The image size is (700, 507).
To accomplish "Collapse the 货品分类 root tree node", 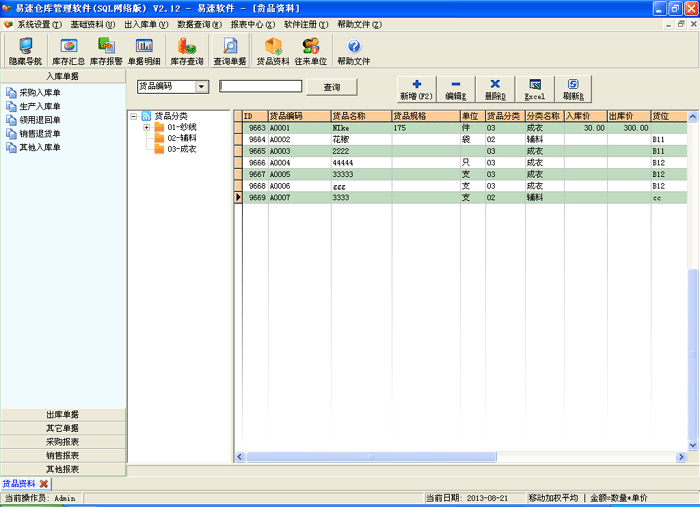I will [x=135, y=116].
